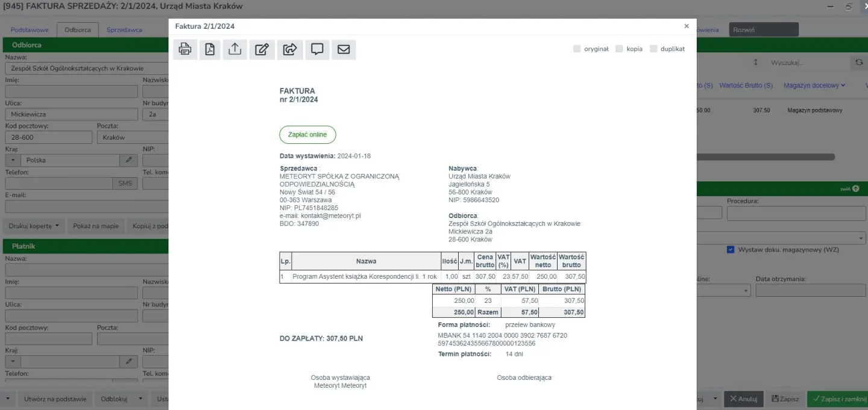Click the Ulica field containing Mickiewicza
The image size is (868, 410).
[72, 114]
